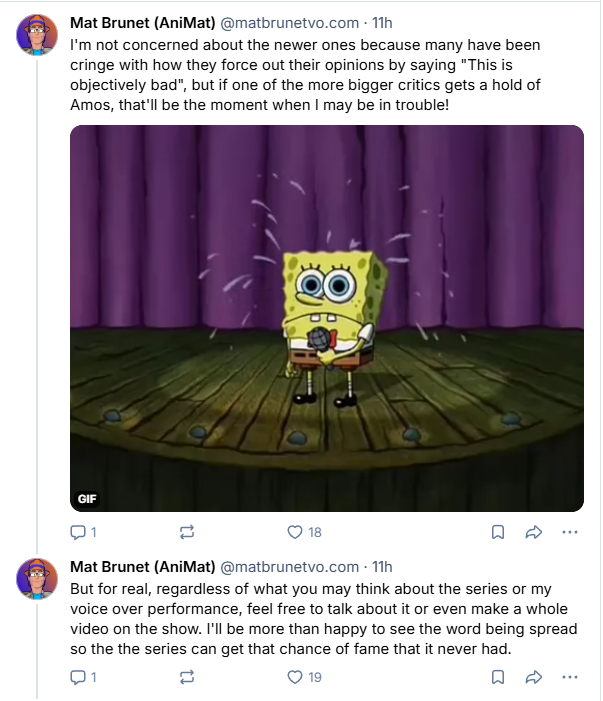This screenshot has width=603, height=701.
Task: Click the 11h timestamp on first post
Action: pyautogui.click(x=382, y=22)
